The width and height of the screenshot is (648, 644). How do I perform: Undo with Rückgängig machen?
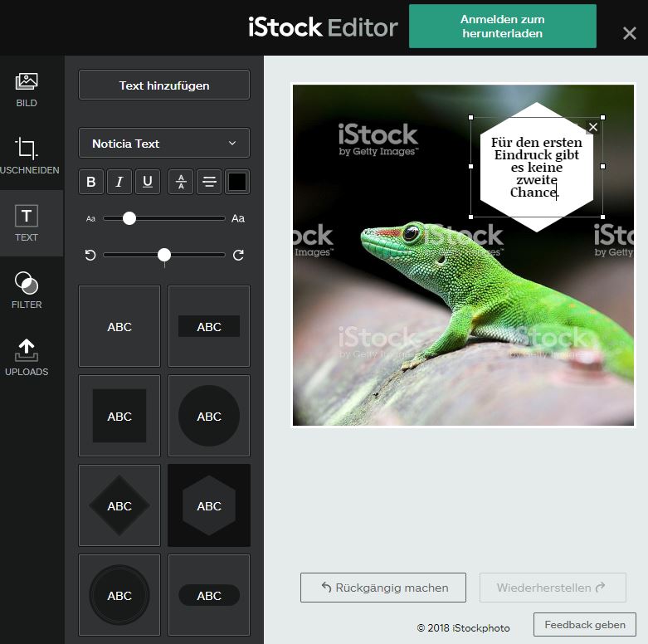383,588
